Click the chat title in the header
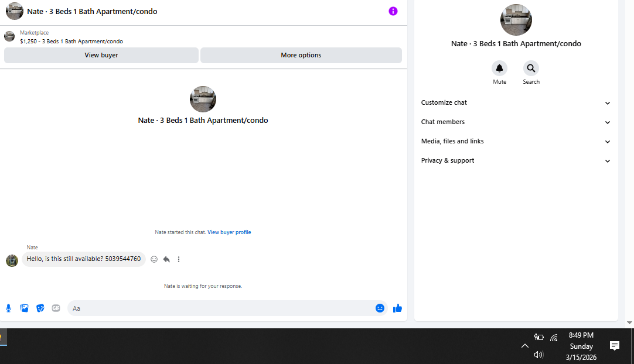The image size is (634, 364). point(92,11)
